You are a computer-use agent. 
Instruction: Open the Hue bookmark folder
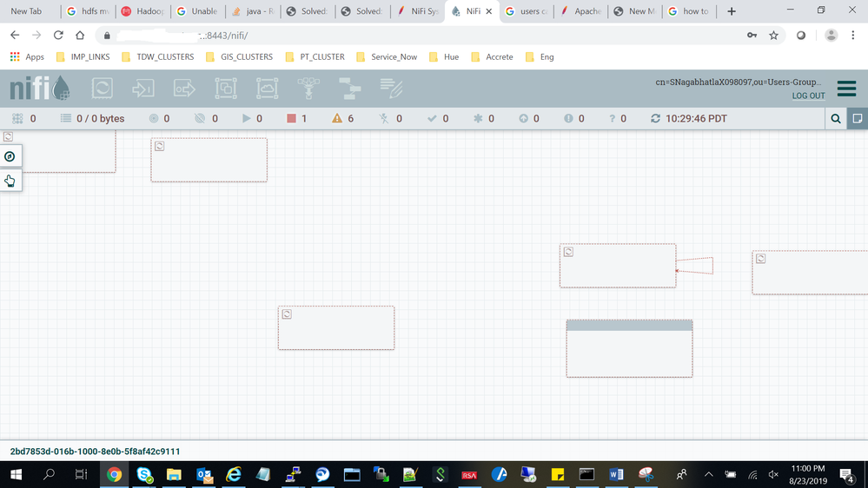444,57
